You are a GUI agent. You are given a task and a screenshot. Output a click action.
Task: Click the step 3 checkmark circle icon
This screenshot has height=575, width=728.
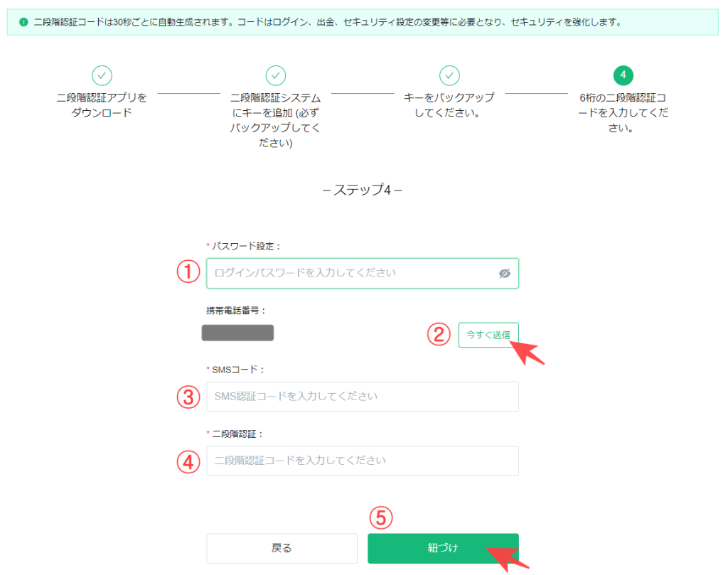(449, 75)
